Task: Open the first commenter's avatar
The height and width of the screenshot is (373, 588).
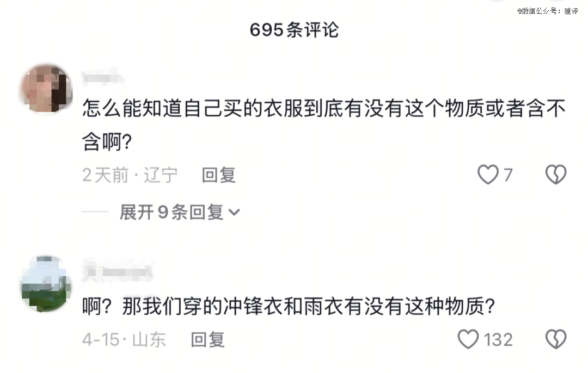Action: click(46, 89)
